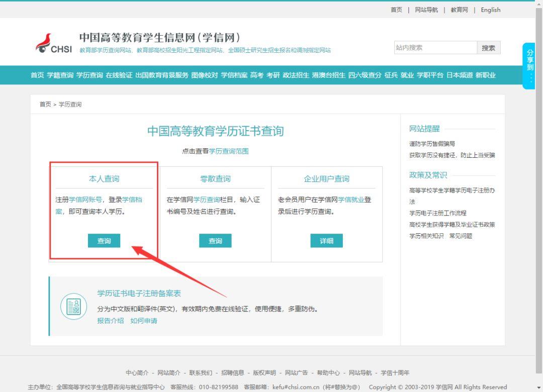Select the 就业 navigation item

[x=407, y=75]
